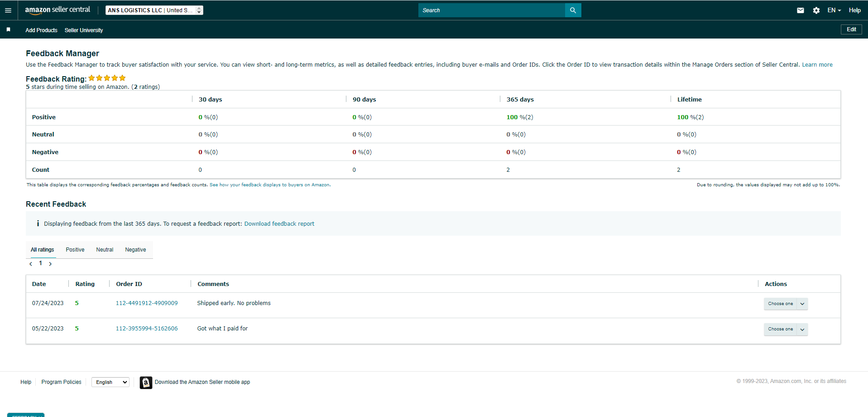The image size is (868, 417).
Task: Click the 365 days column header
Action: 520,100
